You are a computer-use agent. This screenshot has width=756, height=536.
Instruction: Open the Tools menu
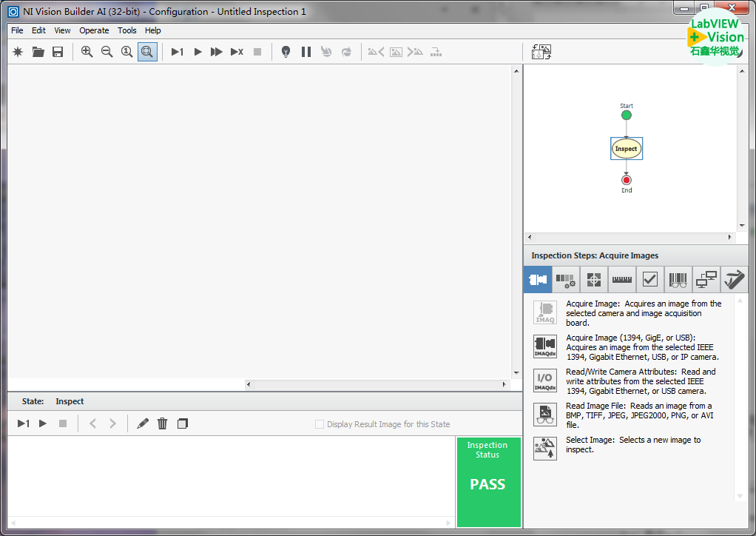pyautogui.click(x=127, y=30)
